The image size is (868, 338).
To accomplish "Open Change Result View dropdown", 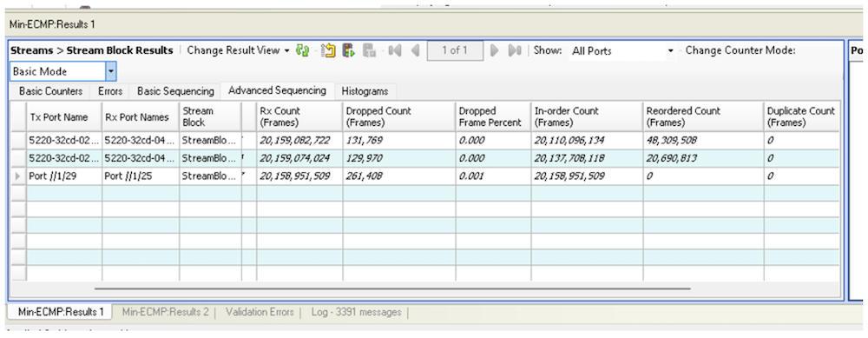I will pyautogui.click(x=239, y=50).
